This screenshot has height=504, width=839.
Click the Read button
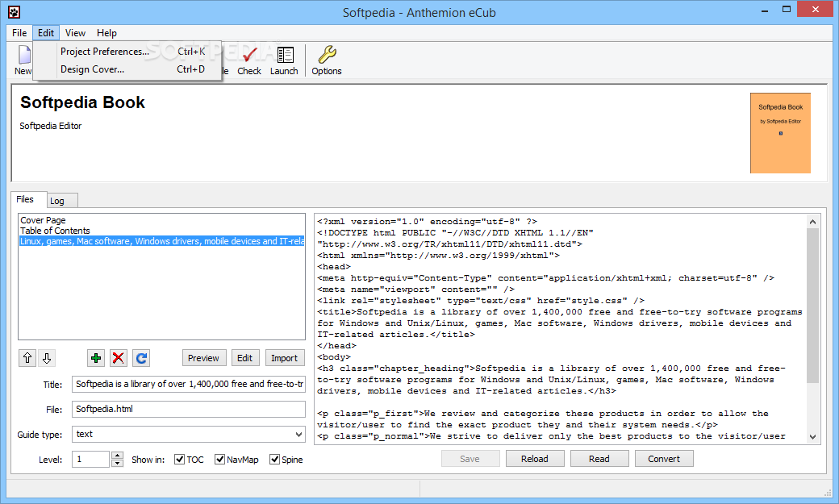[599, 459]
